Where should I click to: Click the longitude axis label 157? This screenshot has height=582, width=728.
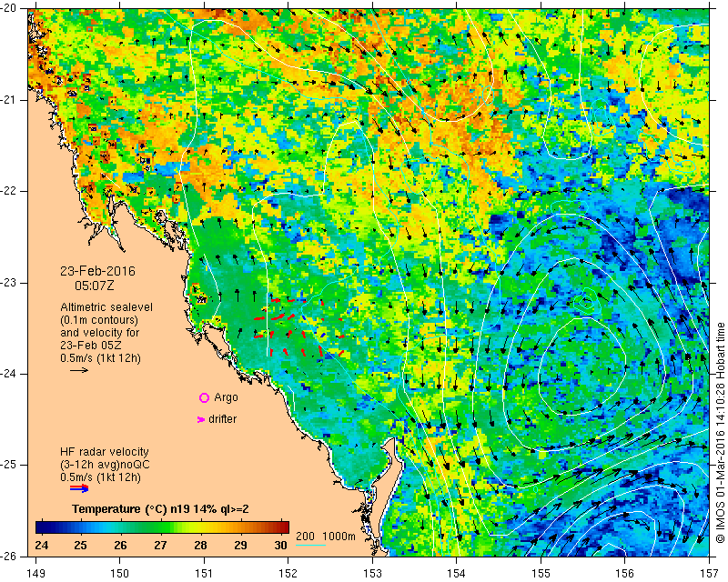(710, 574)
